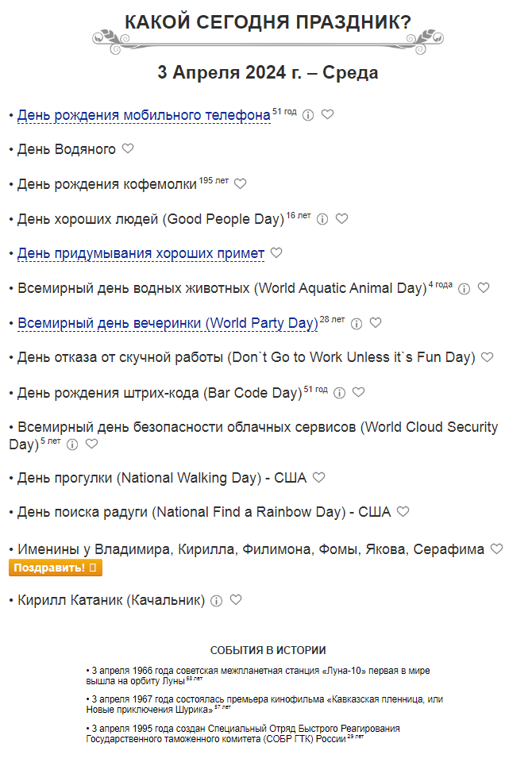532x766 pixels.
Task: Like День рождения мобильного телефона with heart
Action: [327, 114]
